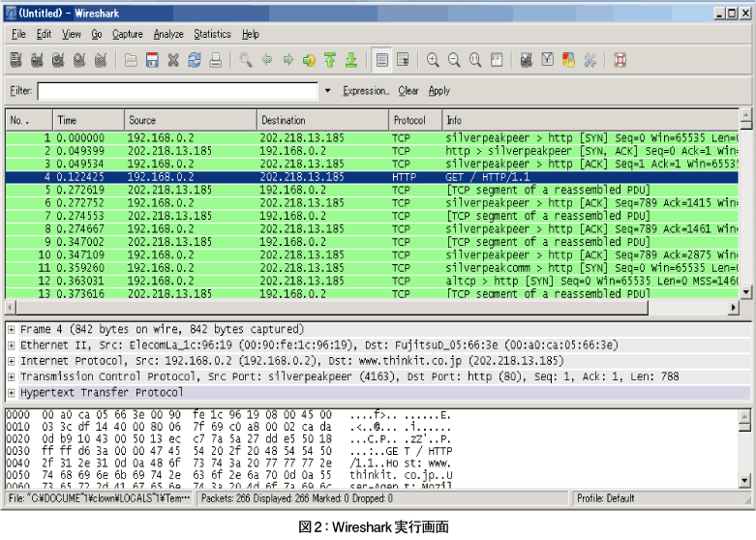Image resolution: width=756 pixels, height=540 pixels.
Task: Sort packets by the No. column
Action: 29,120
